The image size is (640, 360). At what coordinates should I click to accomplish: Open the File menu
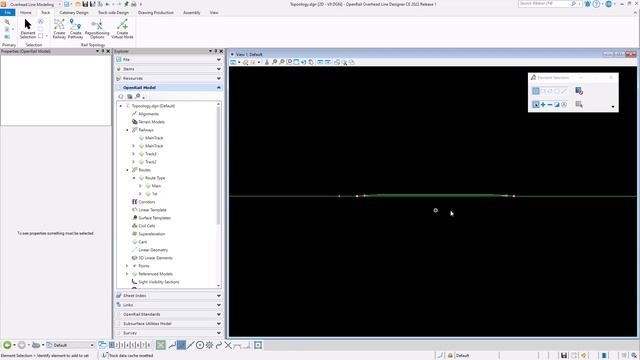pyautogui.click(x=7, y=13)
